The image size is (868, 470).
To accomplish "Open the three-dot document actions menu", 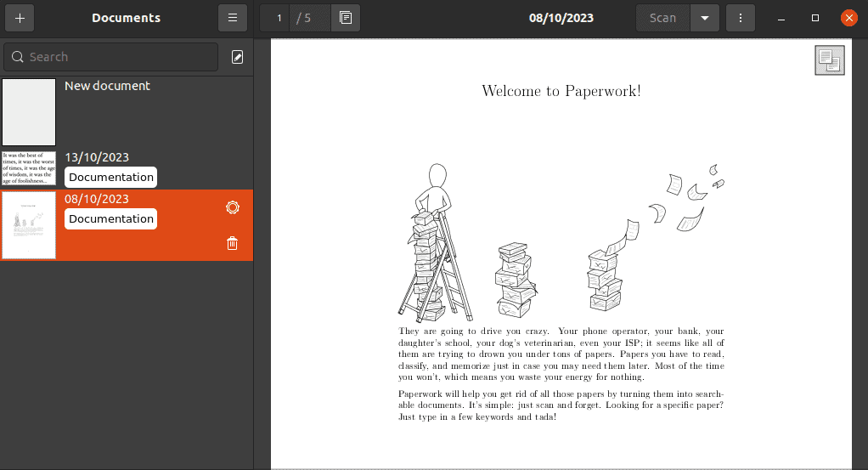I will click(x=740, y=18).
